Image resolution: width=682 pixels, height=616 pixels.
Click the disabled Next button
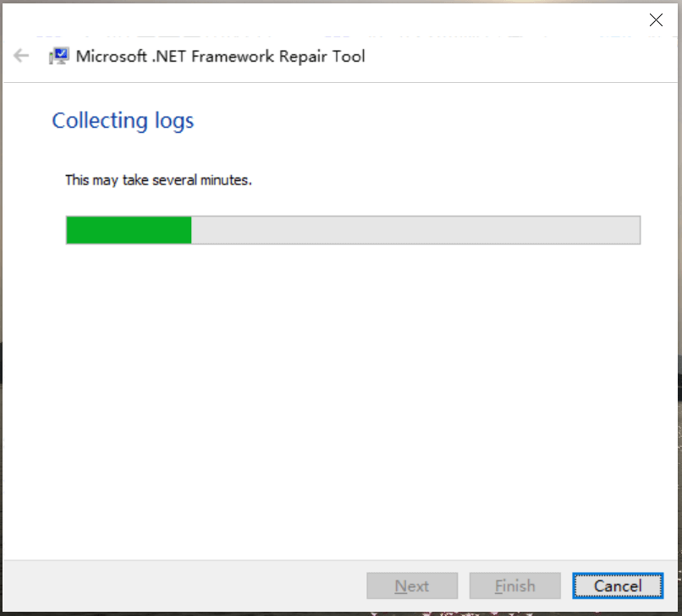[x=412, y=586]
